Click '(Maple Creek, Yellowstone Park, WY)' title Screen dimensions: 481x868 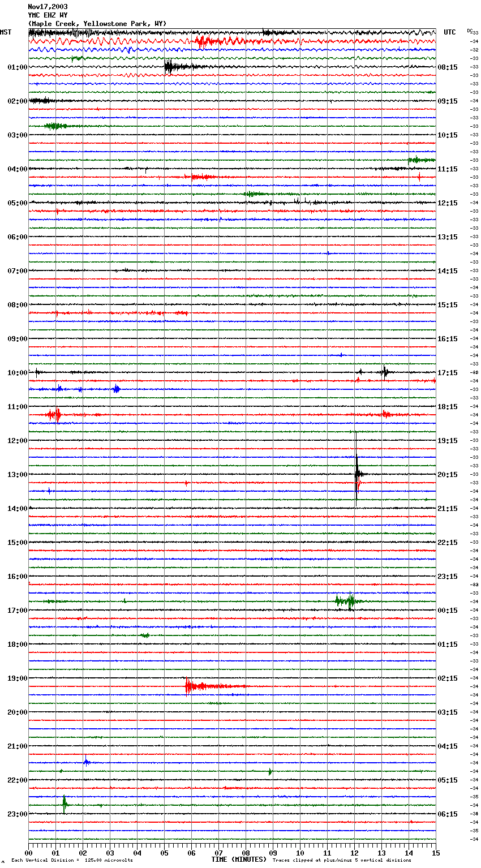(97, 24)
